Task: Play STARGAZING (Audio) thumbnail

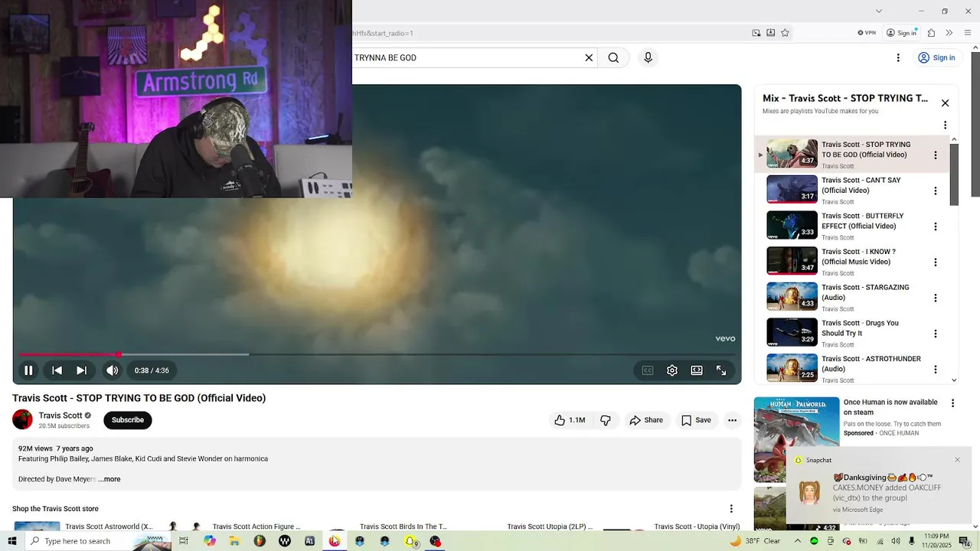Action: 792,298
